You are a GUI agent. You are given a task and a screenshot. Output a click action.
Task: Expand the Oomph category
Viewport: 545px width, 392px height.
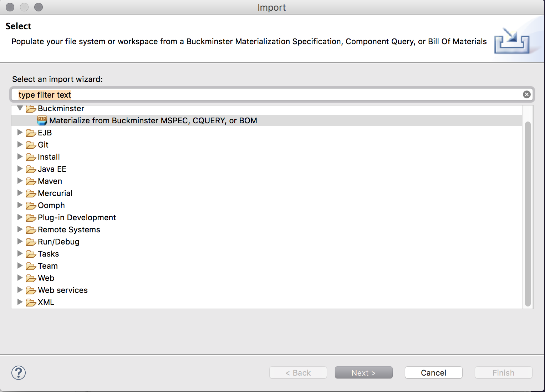[20, 205]
